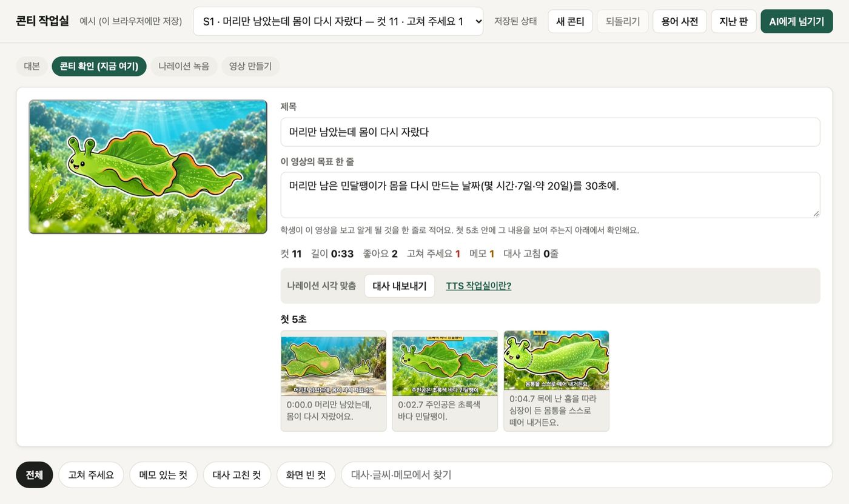Image resolution: width=849 pixels, height=504 pixels.
Task: Click the 대사·글씨·메모에서 찾기 search field
Action: (x=586, y=475)
